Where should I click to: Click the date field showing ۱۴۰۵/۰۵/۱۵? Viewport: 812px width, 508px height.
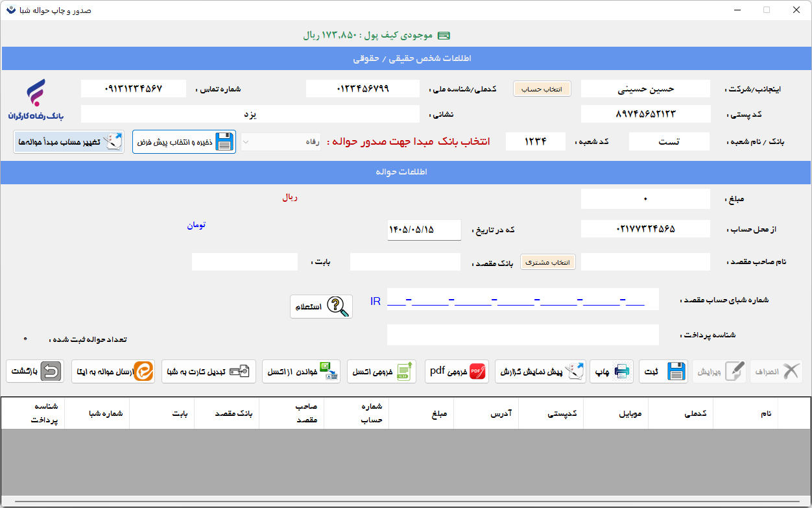(x=424, y=230)
